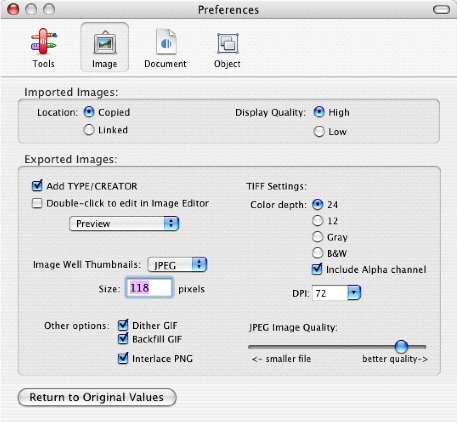Choose Low display quality
Screen dimensions: 457x423
tap(319, 131)
